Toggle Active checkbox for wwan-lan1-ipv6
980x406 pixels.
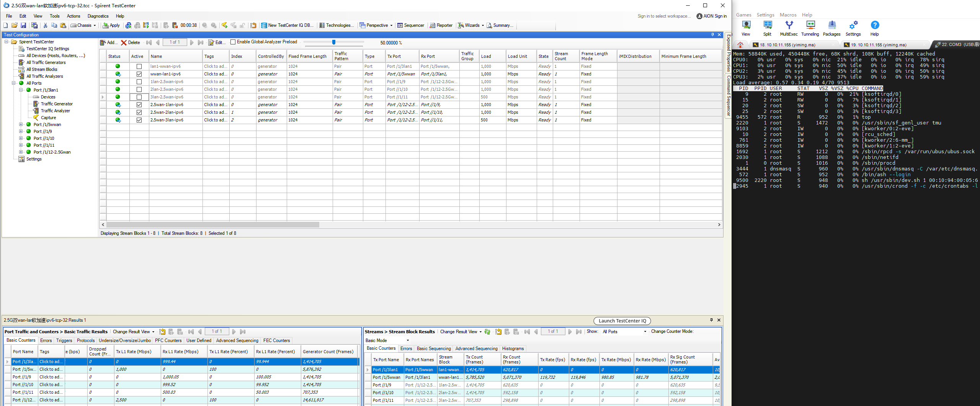pyautogui.click(x=139, y=74)
